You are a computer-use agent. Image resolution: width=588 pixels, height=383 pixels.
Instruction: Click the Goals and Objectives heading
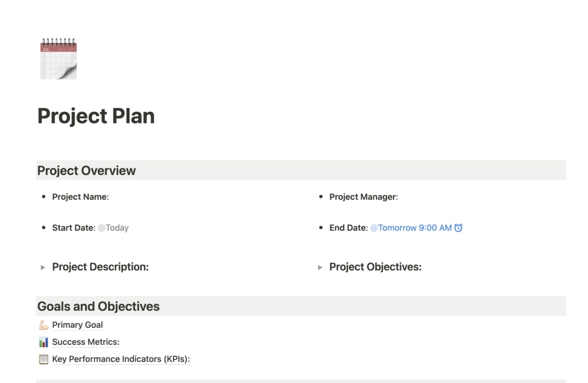coord(98,306)
